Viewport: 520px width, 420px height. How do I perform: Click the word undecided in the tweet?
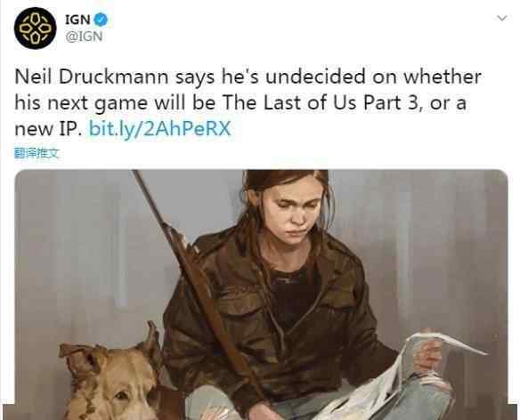[316, 77]
